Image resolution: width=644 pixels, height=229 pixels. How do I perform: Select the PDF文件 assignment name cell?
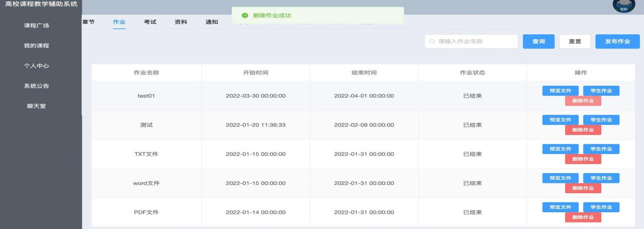click(146, 212)
